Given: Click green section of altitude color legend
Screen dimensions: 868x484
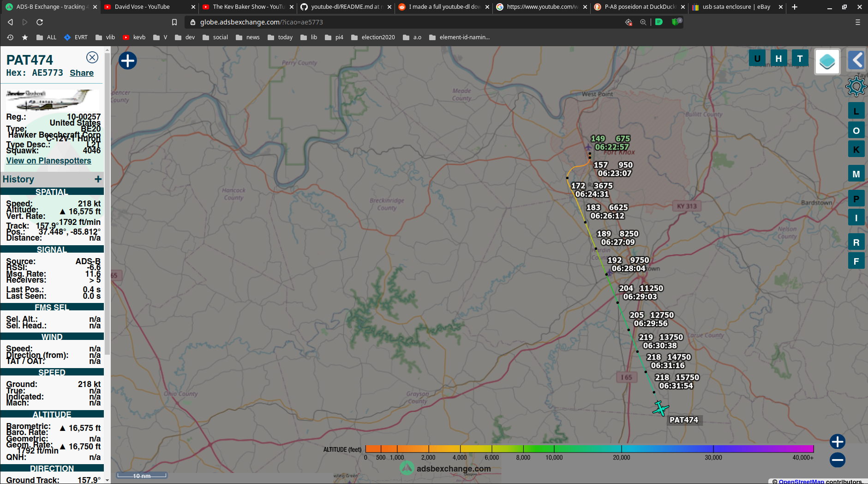Looking at the screenshot, I should point(538,448).
